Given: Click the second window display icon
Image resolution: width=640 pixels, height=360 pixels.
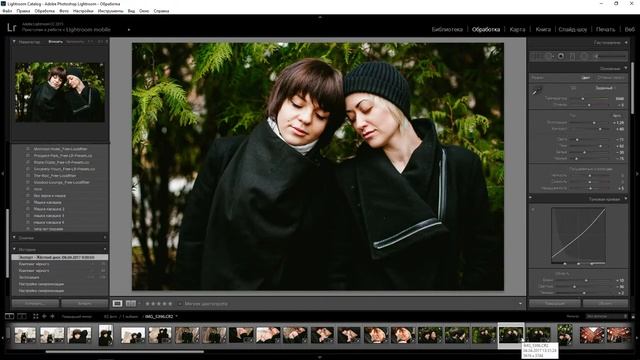Looking at the screenshot, I should tap(22, 316).
